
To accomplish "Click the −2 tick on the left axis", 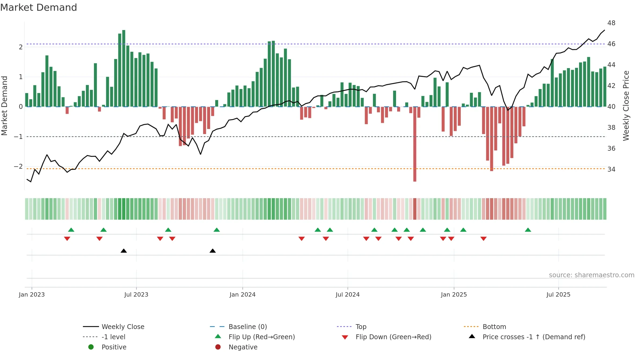I will [x=19, y=167].
